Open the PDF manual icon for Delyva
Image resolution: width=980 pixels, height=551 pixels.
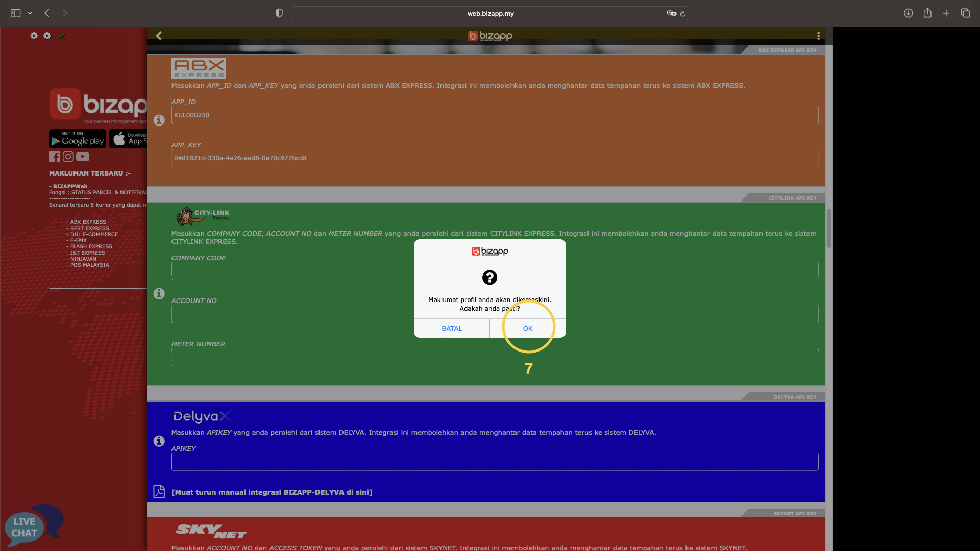point(159,492)
